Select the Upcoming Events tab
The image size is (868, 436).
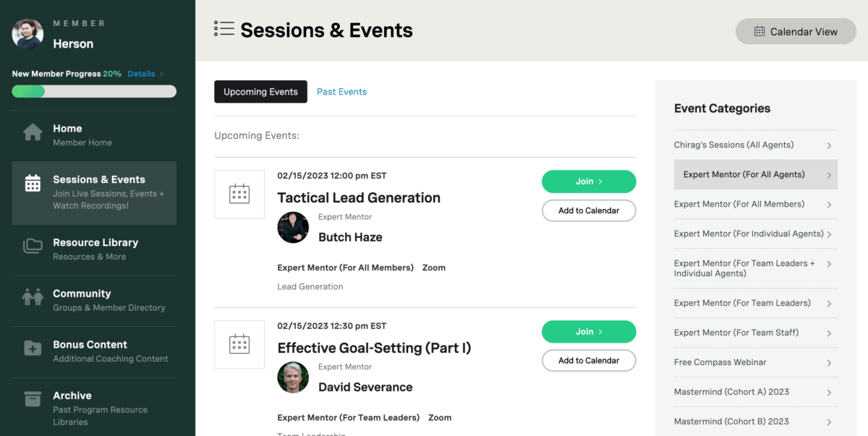260,91
